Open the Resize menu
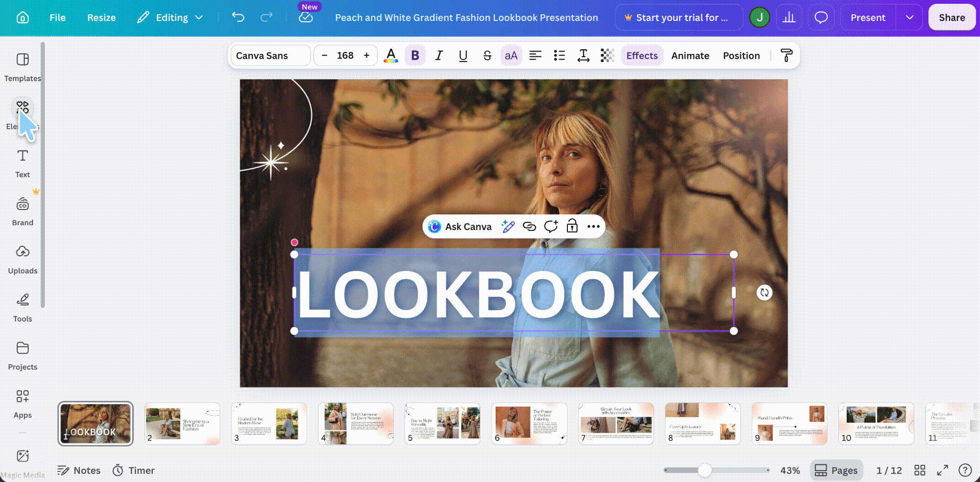 coord(101,18)
